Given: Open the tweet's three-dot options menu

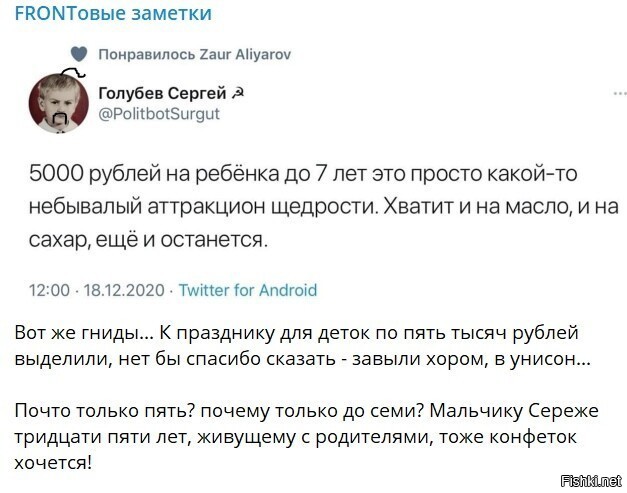Looking at the screenshot, I should tap(620, 93).
